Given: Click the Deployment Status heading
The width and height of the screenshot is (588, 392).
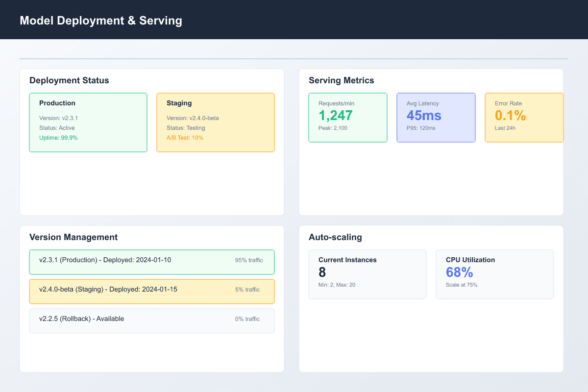Looking at the screenshot, I should pos(69,80).
